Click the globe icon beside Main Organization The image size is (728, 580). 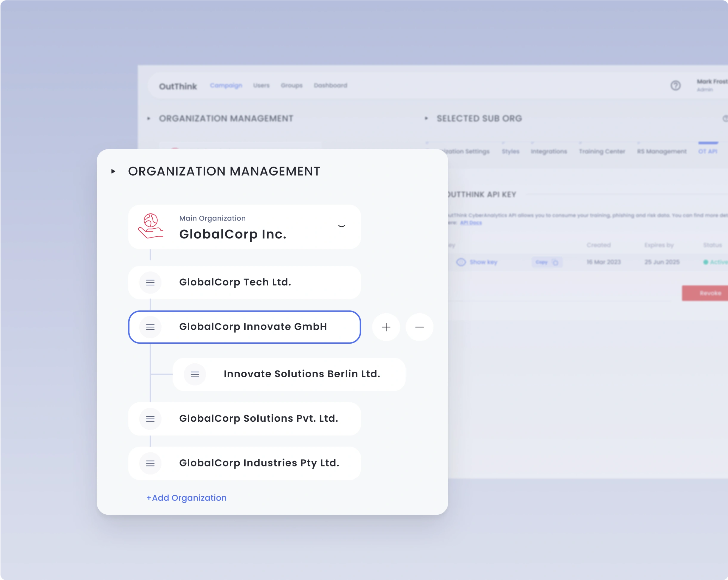click(x=151, y=227)
